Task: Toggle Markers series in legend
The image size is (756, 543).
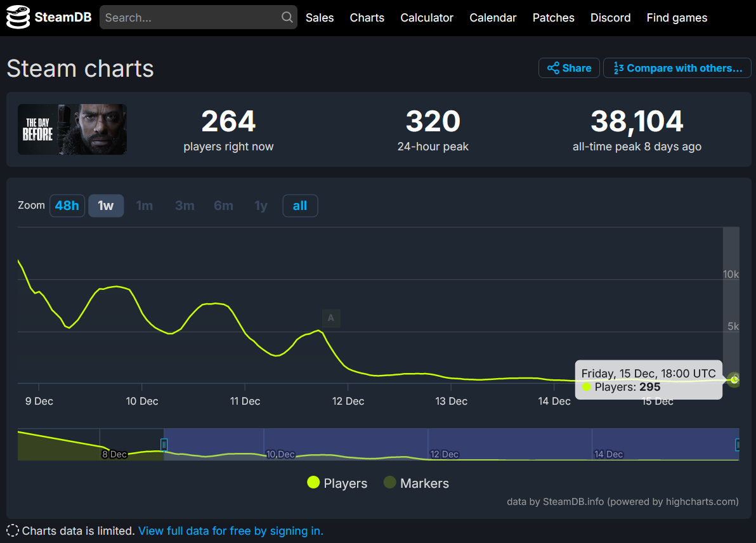Action: 416,483
